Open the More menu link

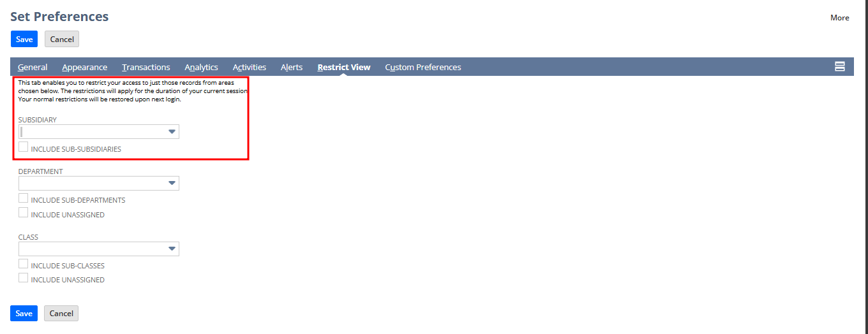point(839,18)
